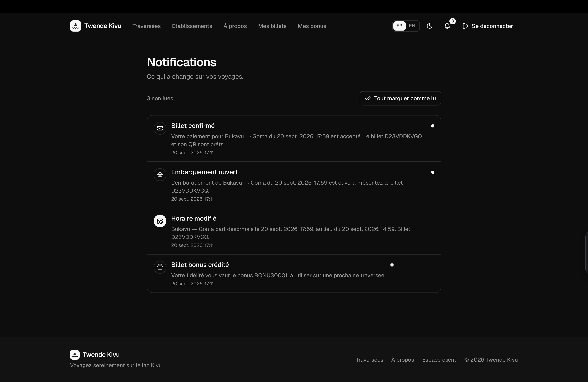Click the double-check icon in mark-all button

(x=368, y=98)
